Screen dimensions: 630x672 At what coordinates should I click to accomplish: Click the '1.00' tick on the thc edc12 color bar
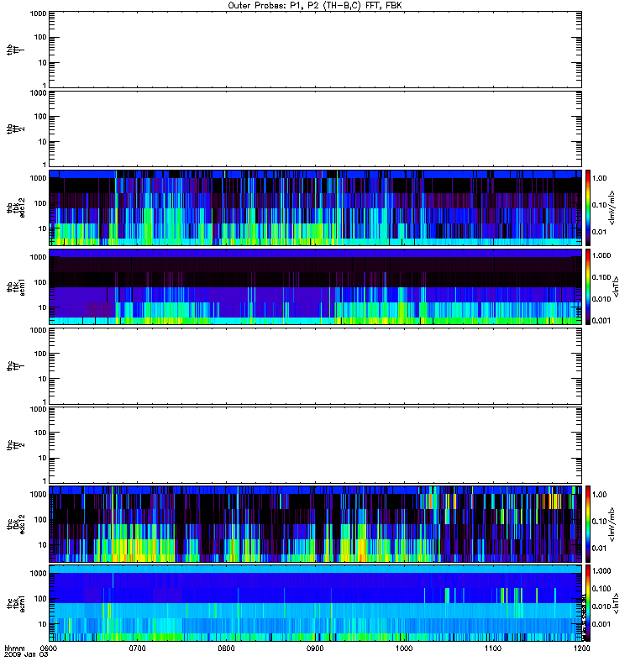(599, 495)
